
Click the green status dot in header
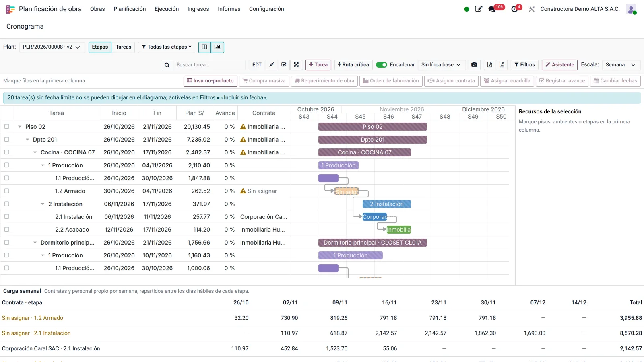(x=466, y=9)
